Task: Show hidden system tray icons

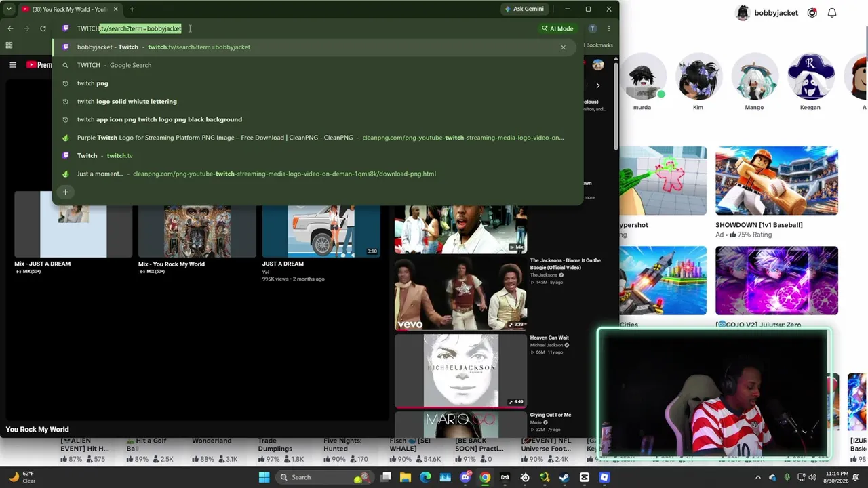Action: click(x=758, y=477)
